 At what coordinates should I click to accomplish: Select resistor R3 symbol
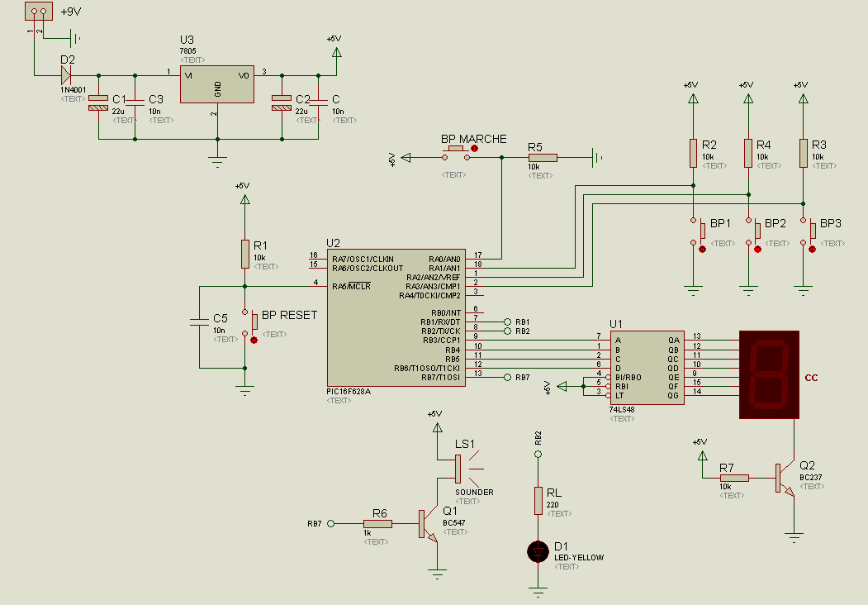pos(804,154)
